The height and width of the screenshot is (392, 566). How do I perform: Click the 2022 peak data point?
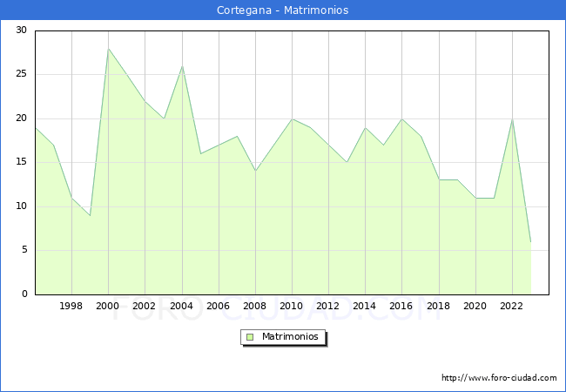click(512, 119)
